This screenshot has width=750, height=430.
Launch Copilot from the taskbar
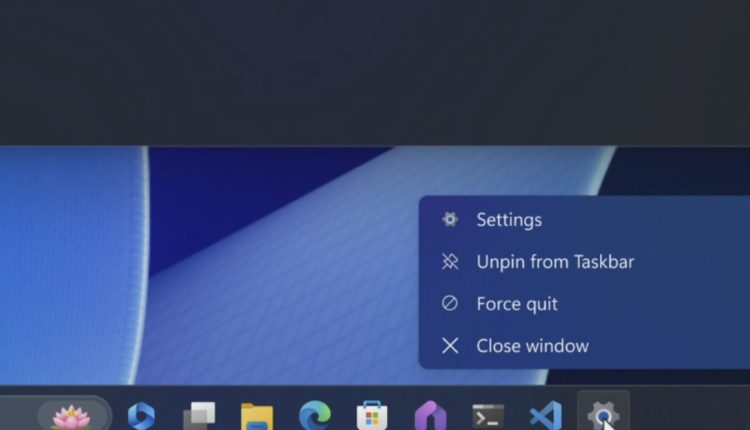(141, 416)
